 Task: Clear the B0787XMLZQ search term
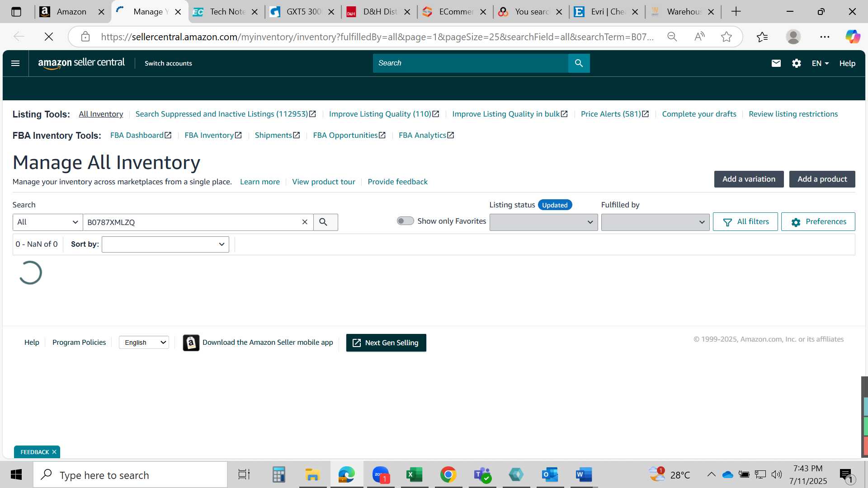coord(305,222)
